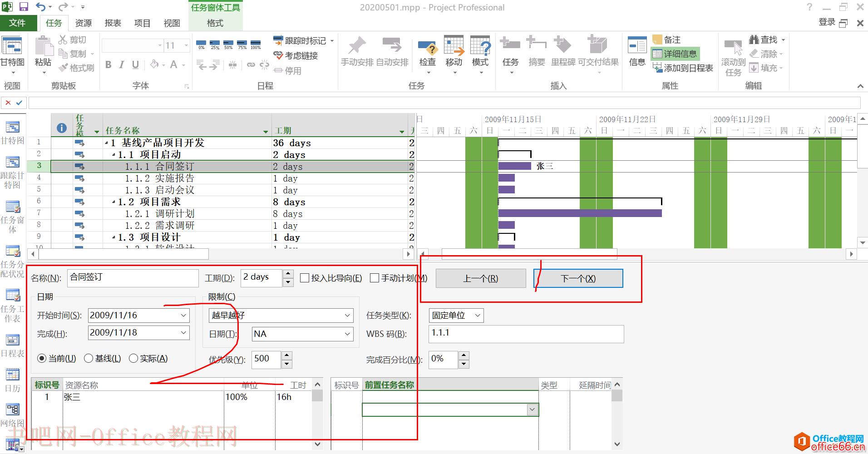
Task: Open the predecessor task name cell dropdown
Action: point(533,410)
